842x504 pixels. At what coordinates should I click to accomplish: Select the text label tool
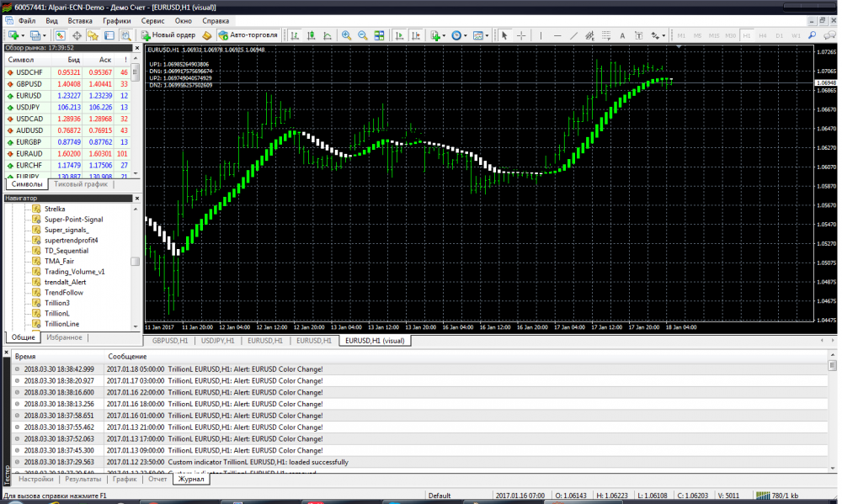tap(638, 35)
